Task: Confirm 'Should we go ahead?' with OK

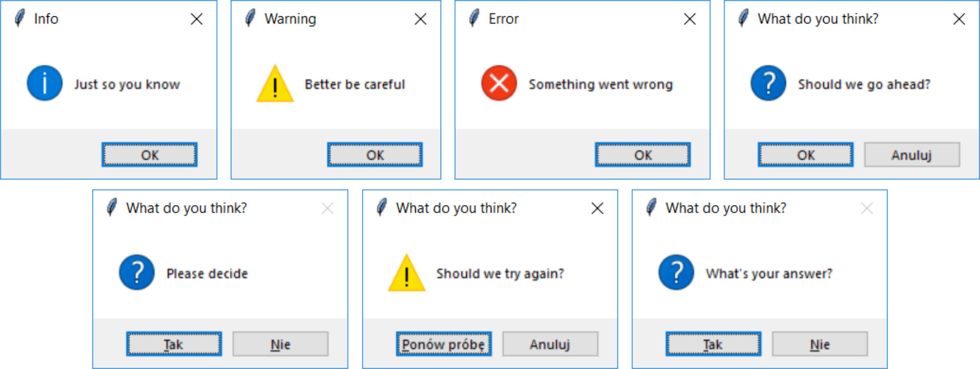Action: click(805, 154)
